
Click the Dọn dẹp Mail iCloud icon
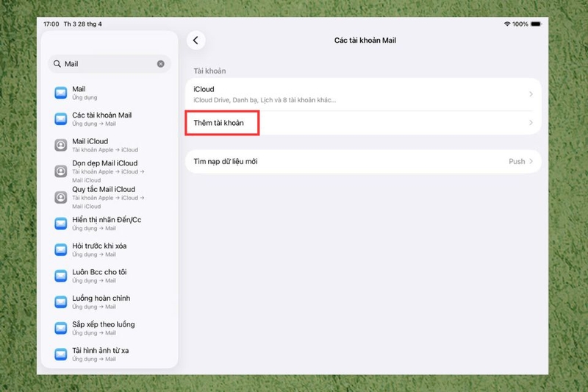click(x=61, y=171)
